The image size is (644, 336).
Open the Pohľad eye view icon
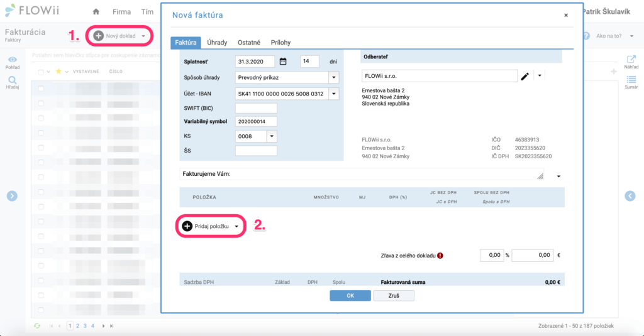tap(13, 60)
